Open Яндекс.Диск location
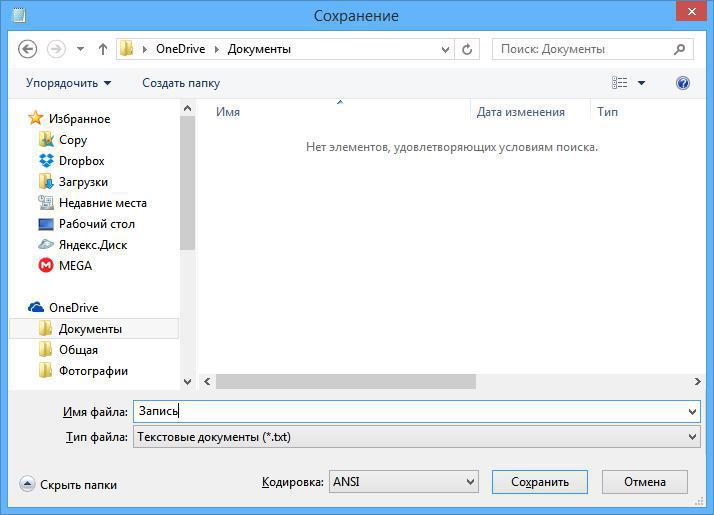The image size is (714, 515). coord(93,245)
